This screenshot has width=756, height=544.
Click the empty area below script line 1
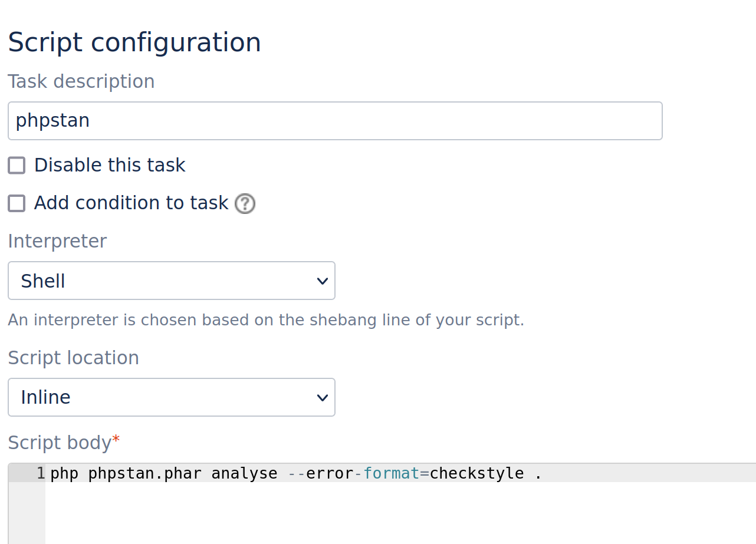point(354,513)
